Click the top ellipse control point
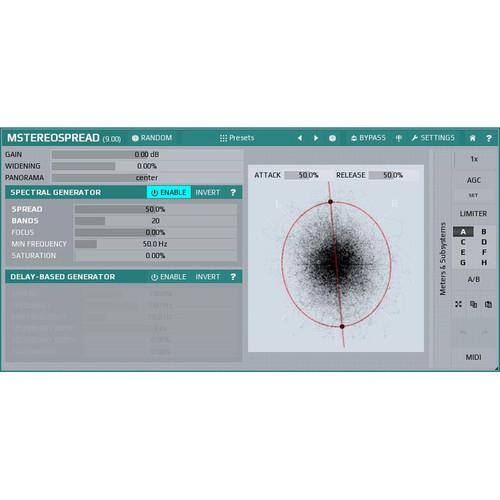This screenshot has width=500, height=500. [330, 202]
